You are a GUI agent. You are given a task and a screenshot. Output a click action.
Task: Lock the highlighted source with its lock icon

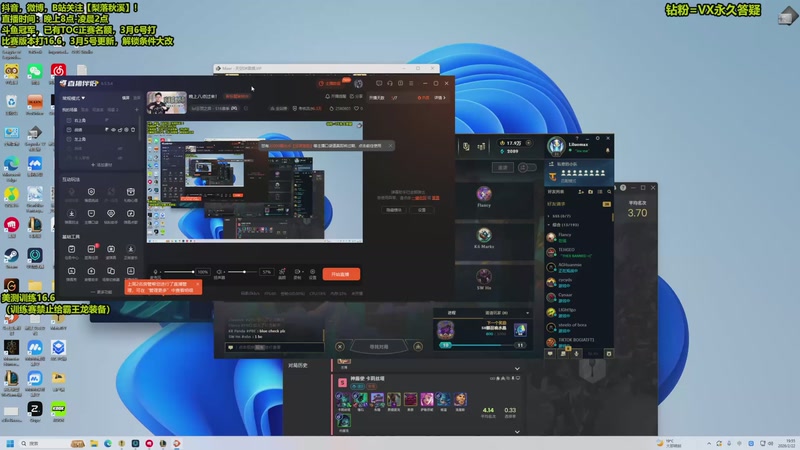pos(120,130)
